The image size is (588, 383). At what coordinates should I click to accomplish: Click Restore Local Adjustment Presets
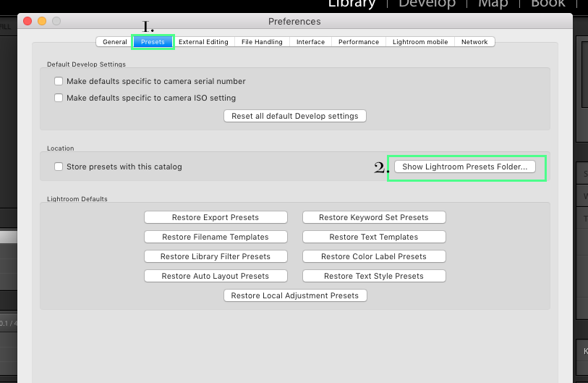pyautogui.click(x=295, y=295)
